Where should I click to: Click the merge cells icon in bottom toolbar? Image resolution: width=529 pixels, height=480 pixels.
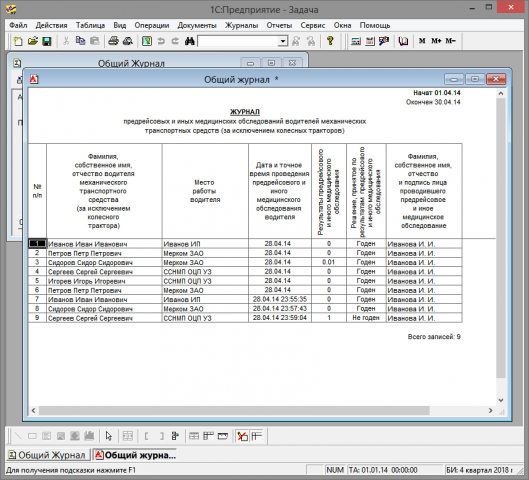coord(128,436)
